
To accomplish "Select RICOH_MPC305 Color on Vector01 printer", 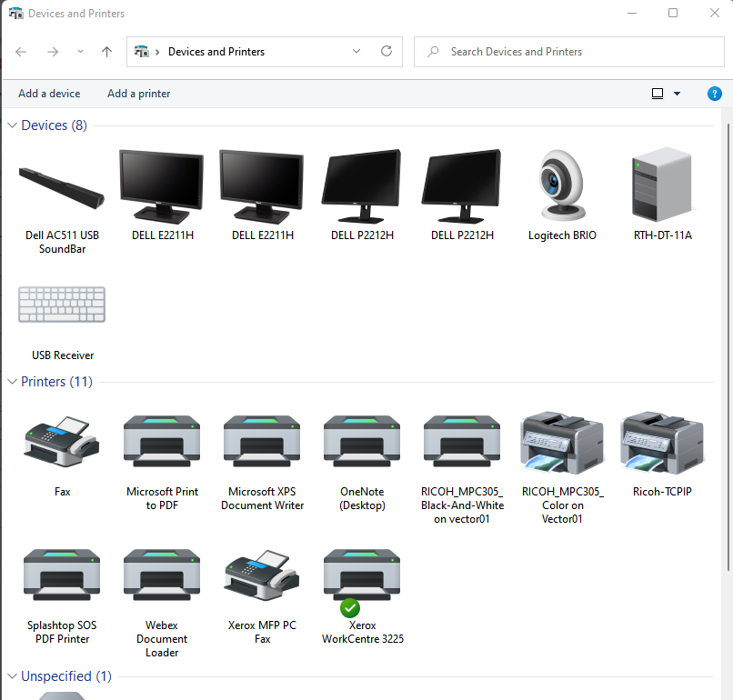I will (562, 442).
